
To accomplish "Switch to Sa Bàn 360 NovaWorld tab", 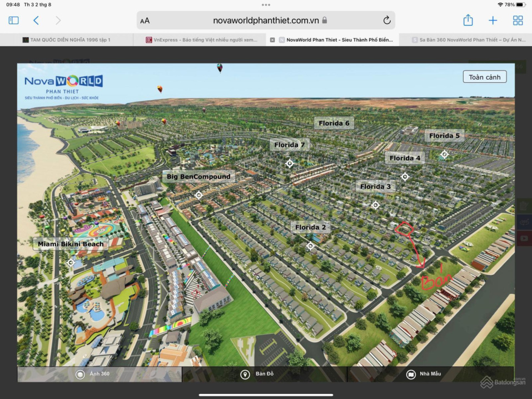I will pos(465,40).
